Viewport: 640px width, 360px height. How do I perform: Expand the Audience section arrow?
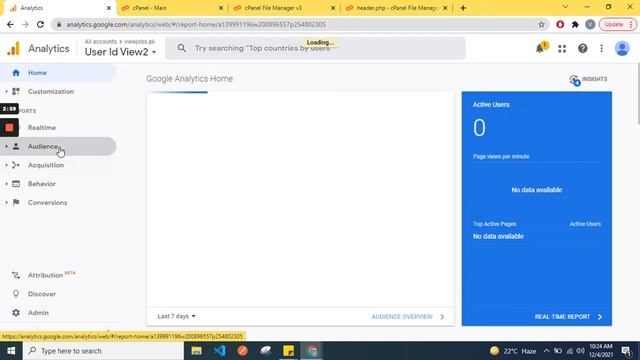[7, 146]
